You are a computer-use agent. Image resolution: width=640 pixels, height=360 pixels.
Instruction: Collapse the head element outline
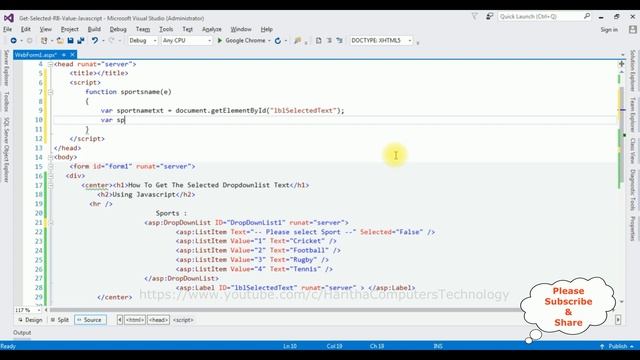click(x=50, y=64)
